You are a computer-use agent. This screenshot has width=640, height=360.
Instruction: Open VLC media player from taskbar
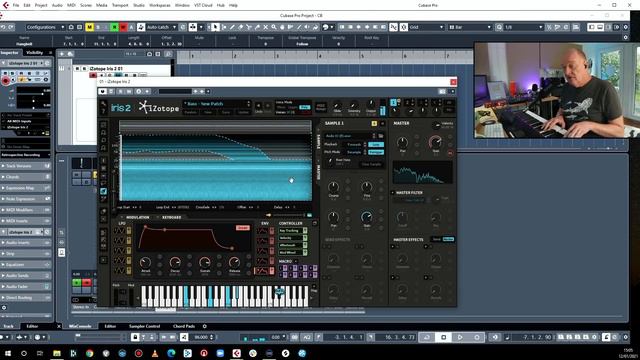point(155,353)
